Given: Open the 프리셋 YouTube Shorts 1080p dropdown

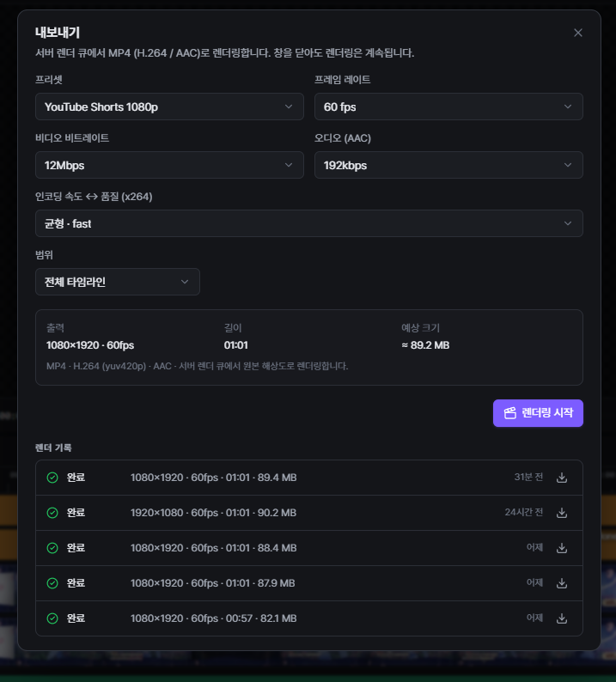Looking at the screenshot, I should [x=169, y=107].
